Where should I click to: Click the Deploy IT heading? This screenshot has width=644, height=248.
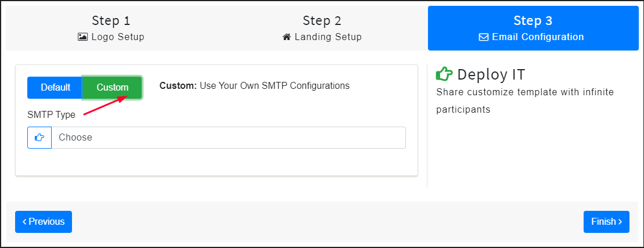(x=491, y=74)
